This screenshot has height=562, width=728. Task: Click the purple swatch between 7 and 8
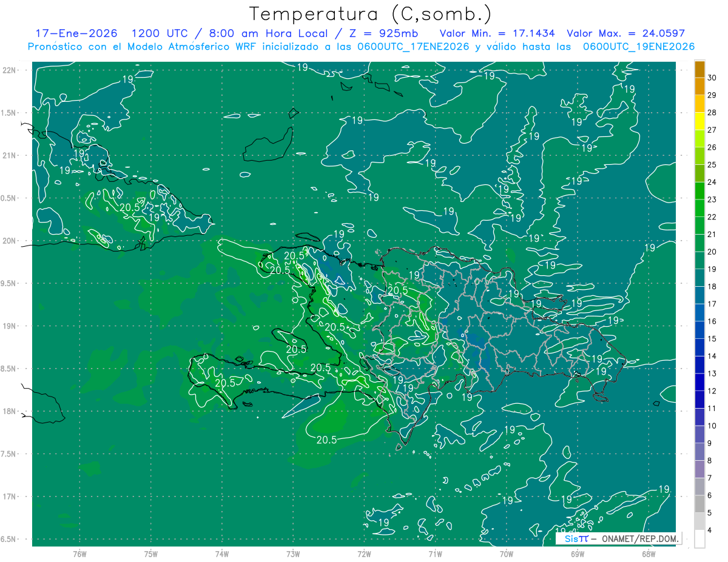[699, 469]
